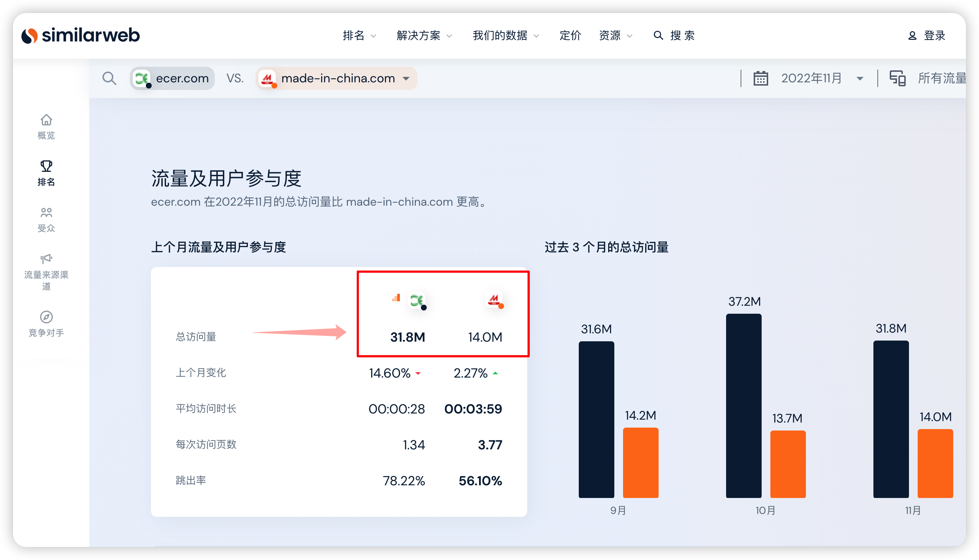The height and width of the screenshot is (560, 979).
Task: Click the made-in-china.com favicon in the compare bar
Action: pos(267,78)
